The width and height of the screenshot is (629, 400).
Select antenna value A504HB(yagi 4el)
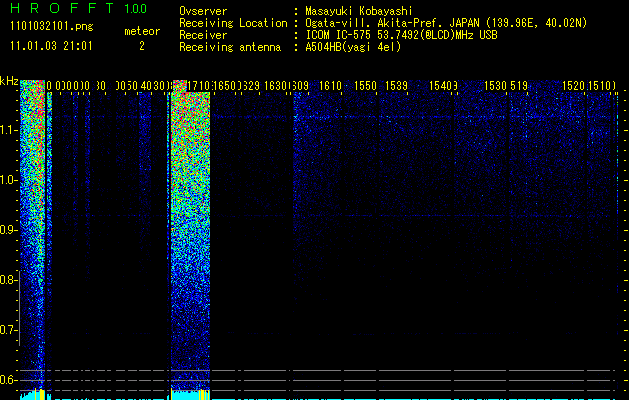coord(353,47)
